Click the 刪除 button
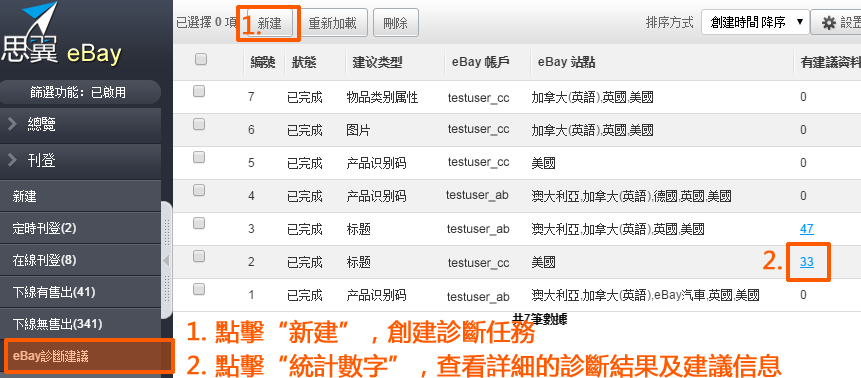Screen dimensions: 861x378 (396, 23)
